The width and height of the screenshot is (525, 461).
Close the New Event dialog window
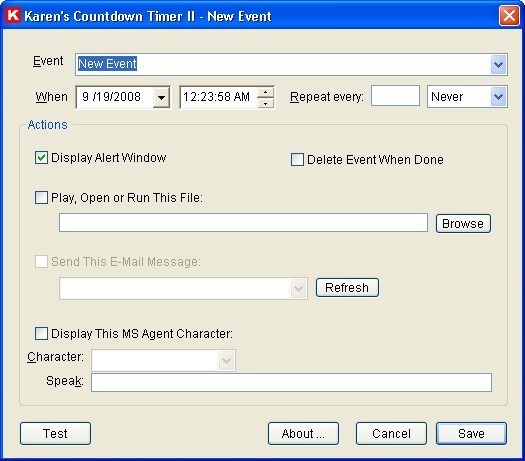pos(509,15)
